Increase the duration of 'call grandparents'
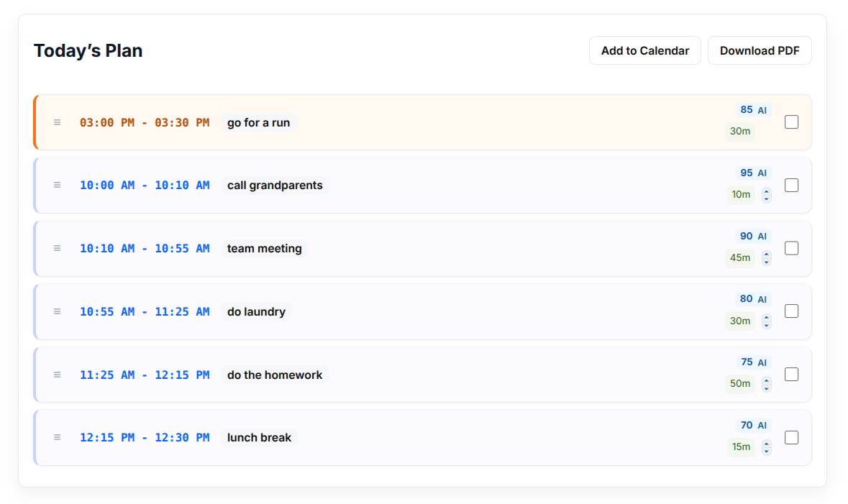Image resolution: width=848 pixels, height=504 pixels. pyautogui.click(x=766, y=191)
